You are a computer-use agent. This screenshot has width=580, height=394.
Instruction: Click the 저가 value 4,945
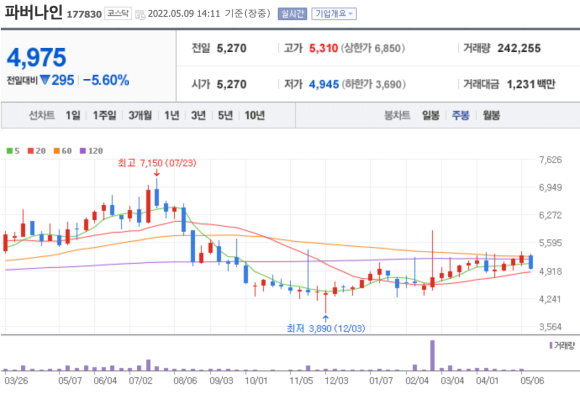[324, 84]
